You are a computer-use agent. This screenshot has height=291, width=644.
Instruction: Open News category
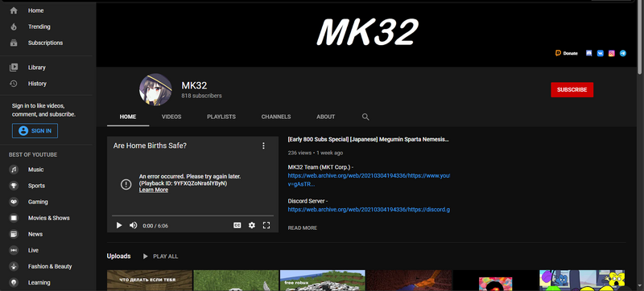(35, 234)
